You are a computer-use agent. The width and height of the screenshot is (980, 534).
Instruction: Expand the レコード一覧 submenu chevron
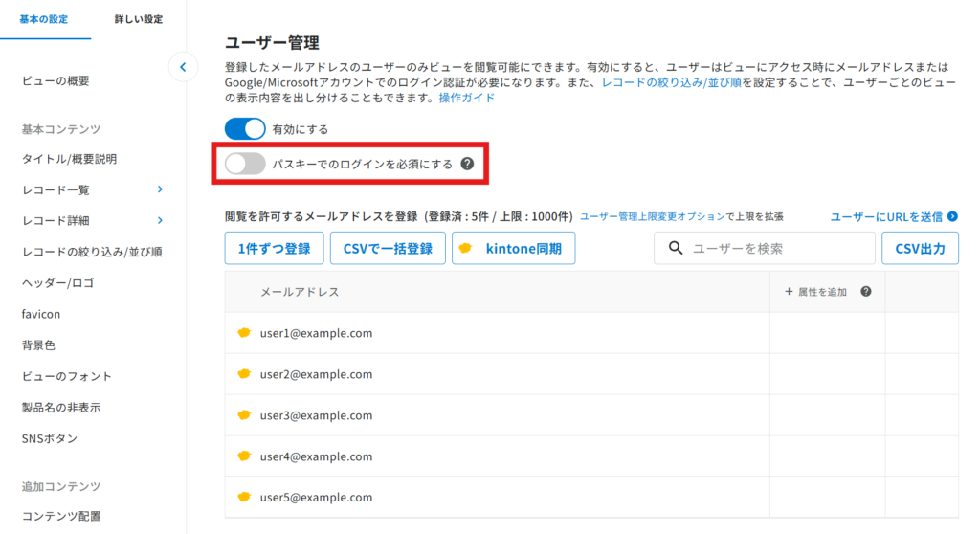tap(160, 189)
